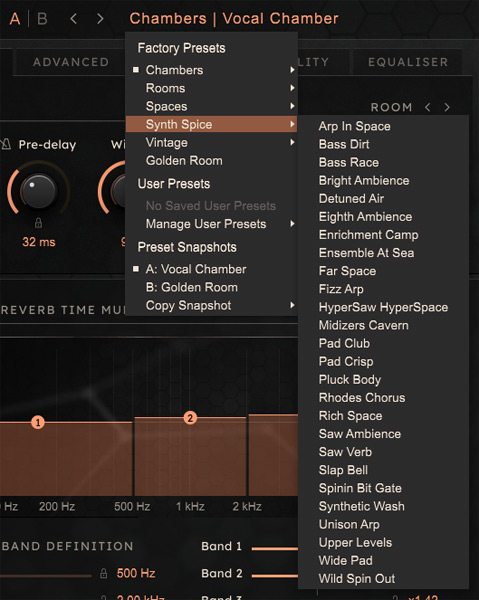Go to next preset with right arrow
Image resolution: width=479 pixels, height=600 pixels.
pos(100,18)
